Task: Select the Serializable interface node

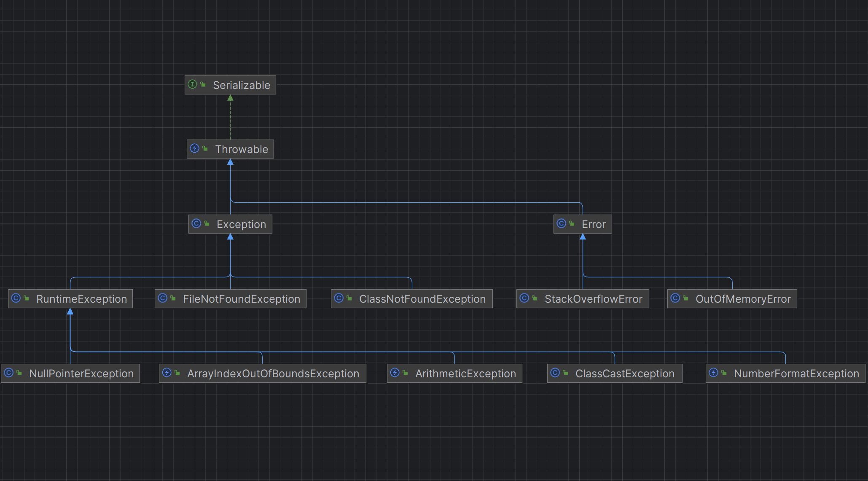Action: point(230,85)
